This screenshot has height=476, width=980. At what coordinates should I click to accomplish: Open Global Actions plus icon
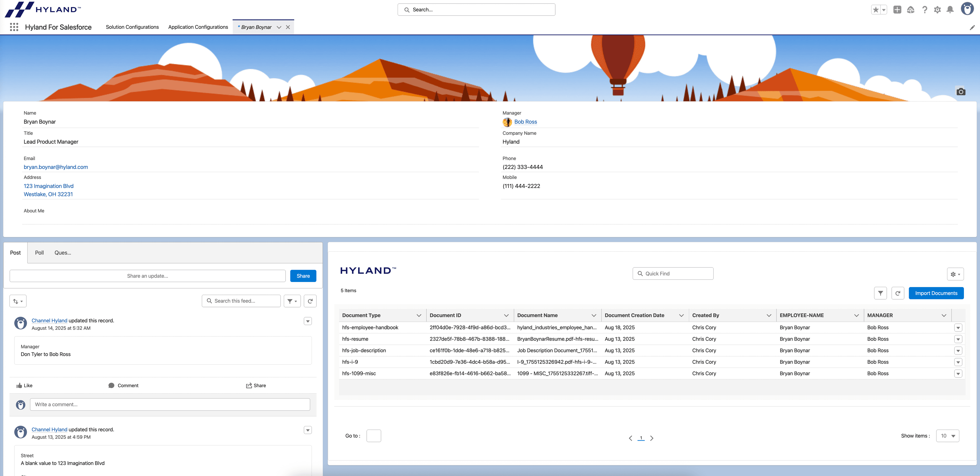897,10
